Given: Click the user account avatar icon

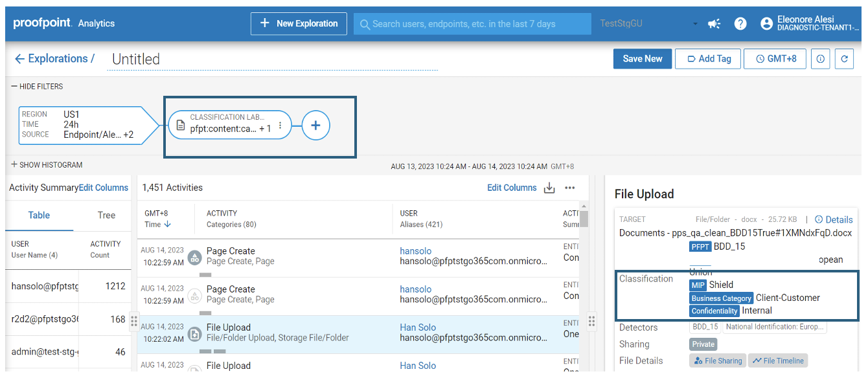Looking at the screenshot, I should click(766, 24).
